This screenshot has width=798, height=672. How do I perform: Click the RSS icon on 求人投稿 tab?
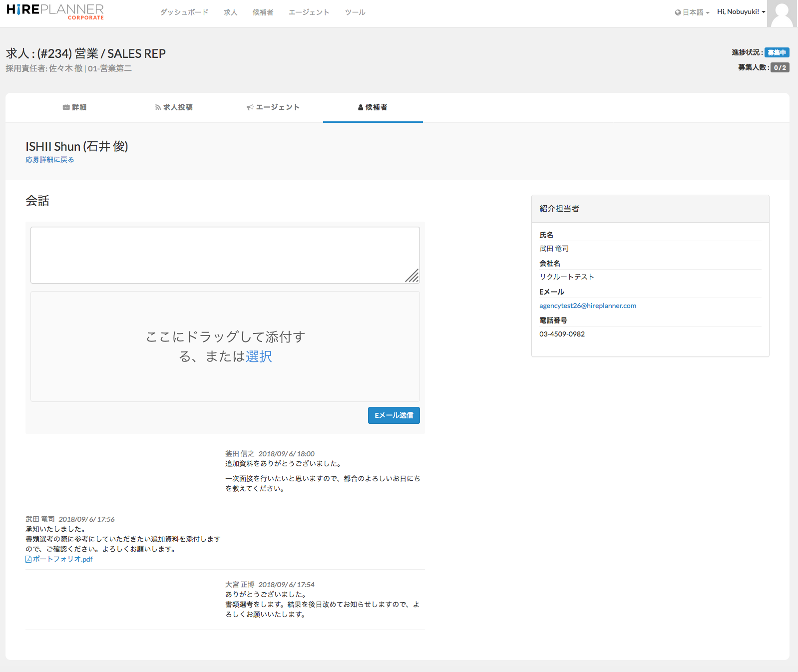point(158,107)
